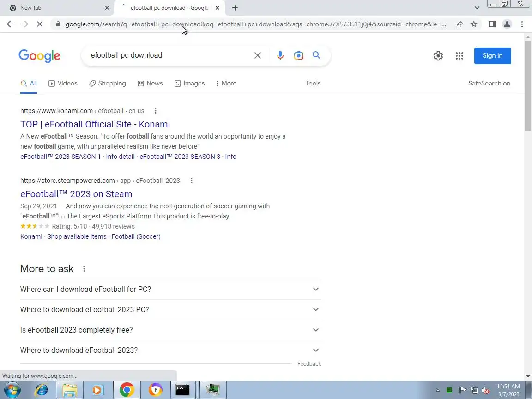Open the Action Center flag icon
Screen dimensions: 532x399
[462, 391]
